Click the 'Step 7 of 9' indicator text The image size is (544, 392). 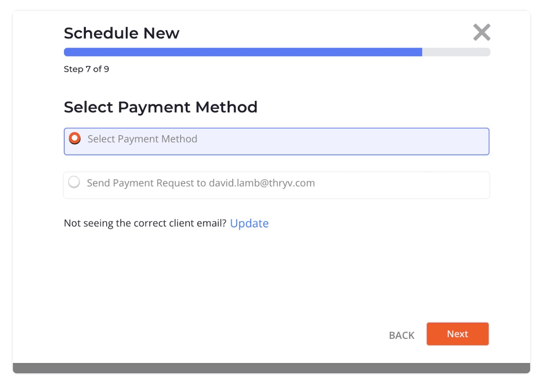(87, 69)
